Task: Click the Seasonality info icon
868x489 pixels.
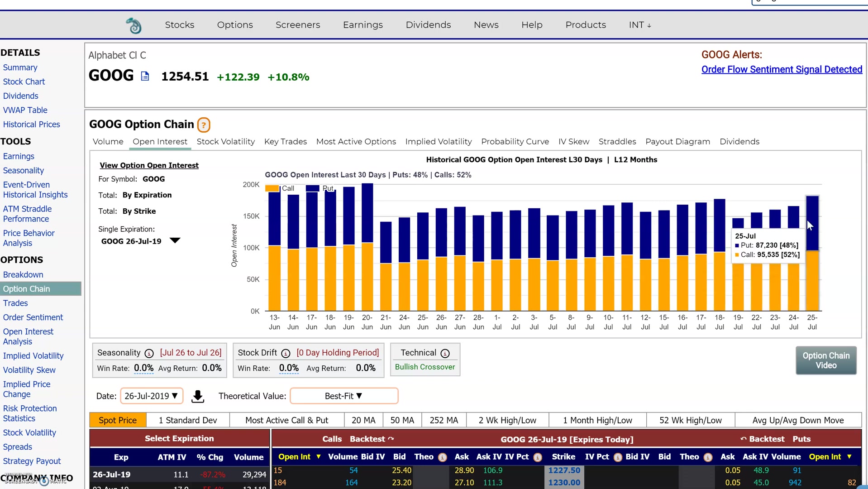Action: (149, 353)
